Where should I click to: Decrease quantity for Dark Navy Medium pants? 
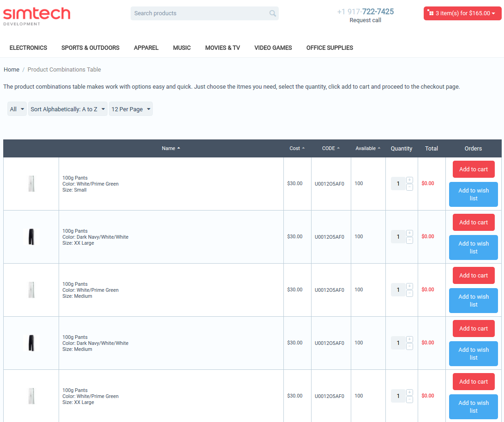[x=409, y=346]
